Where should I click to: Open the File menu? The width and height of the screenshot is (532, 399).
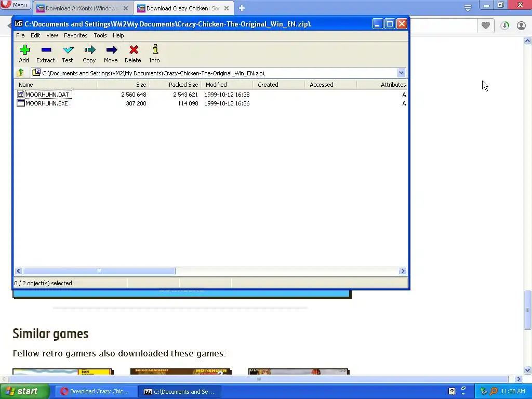pos(20,35)
